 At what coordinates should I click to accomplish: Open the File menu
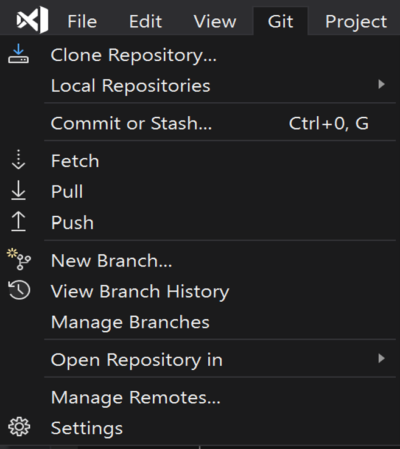tap(82, 22)
